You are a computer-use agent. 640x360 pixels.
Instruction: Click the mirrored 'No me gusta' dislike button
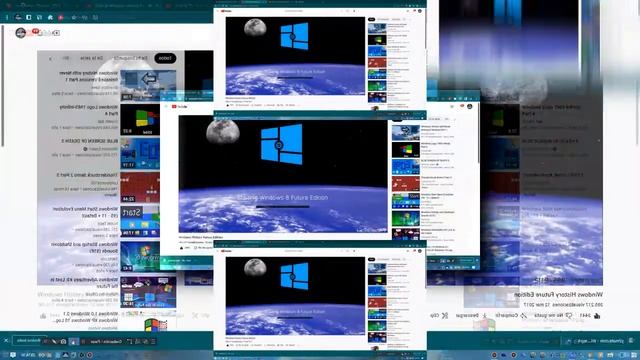coord(553,316)
